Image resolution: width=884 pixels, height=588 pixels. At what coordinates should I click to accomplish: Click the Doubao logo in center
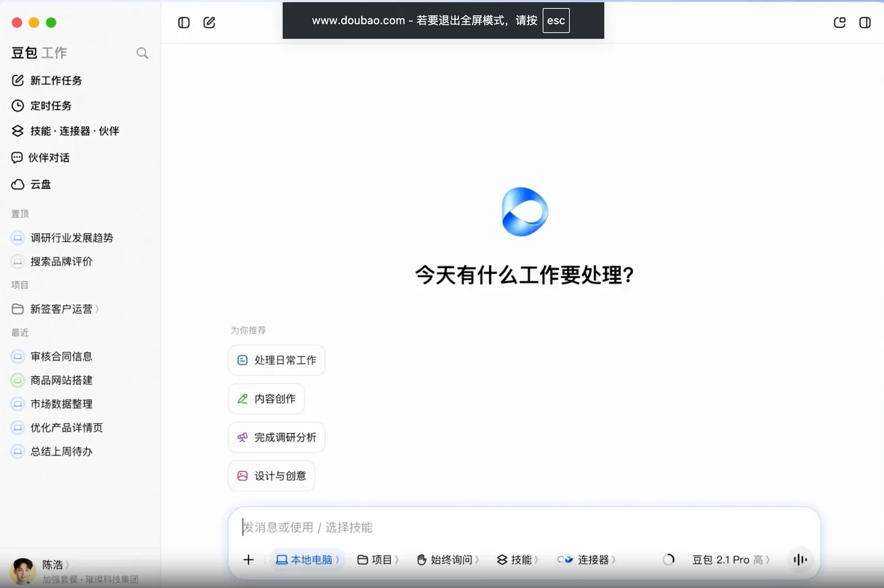pyautogui.click(x=525, y=212)
